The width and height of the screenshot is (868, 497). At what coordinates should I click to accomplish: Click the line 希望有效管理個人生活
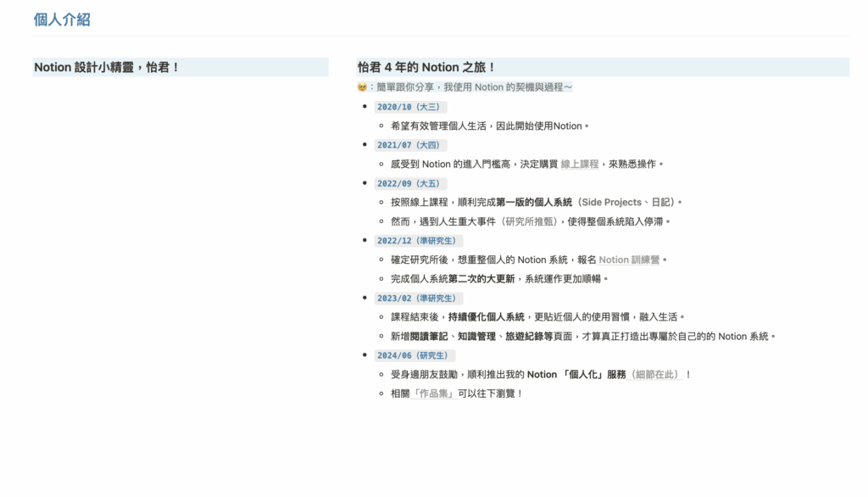489,126
